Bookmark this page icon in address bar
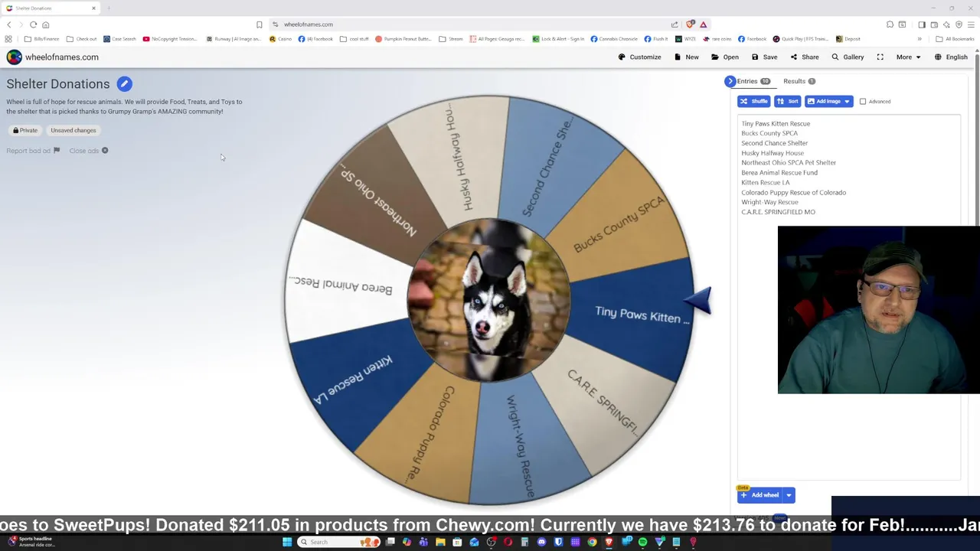The image size is (980, 551). click(x=259, y=24)
